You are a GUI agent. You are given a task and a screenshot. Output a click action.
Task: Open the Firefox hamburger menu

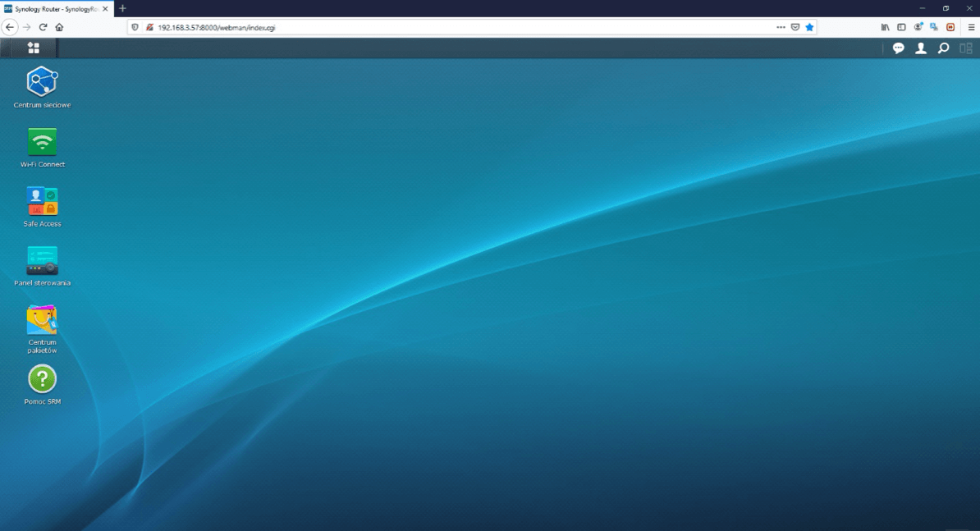pyautogui.click(x=971, y=27)
